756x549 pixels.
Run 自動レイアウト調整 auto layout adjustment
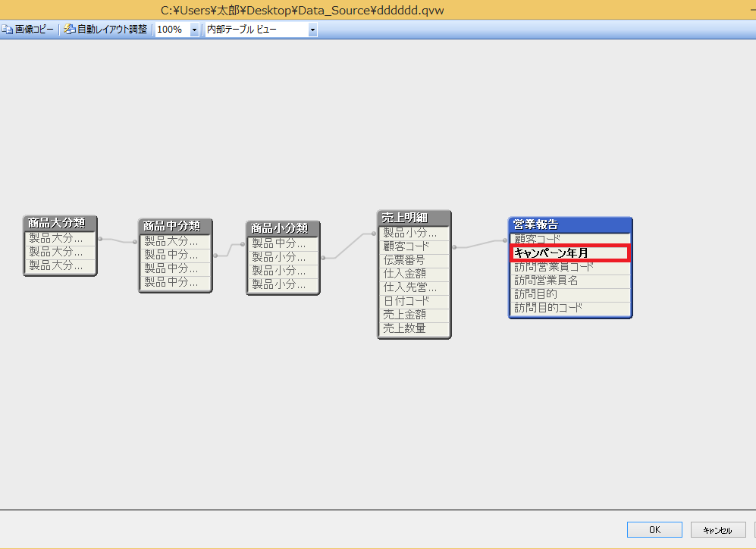click(x=105, y=30)
